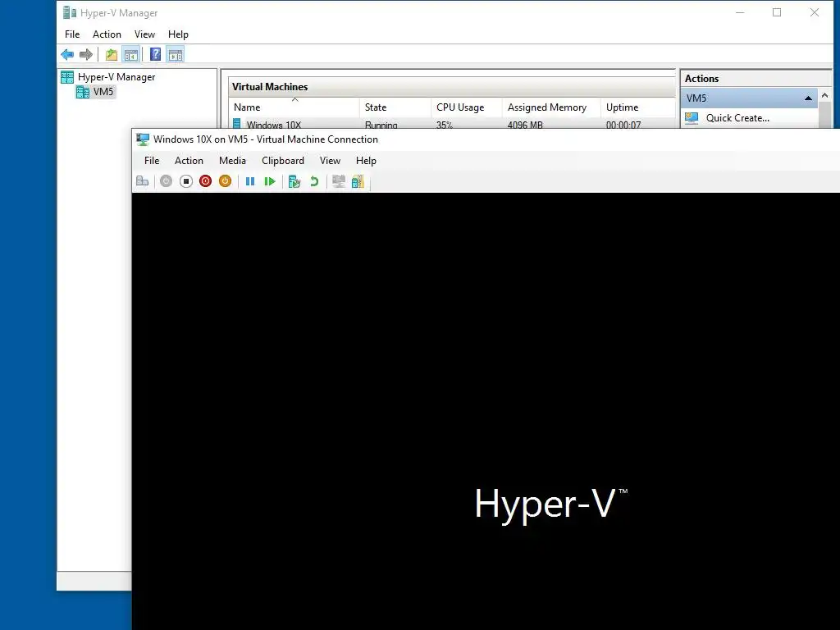Viewport: 840px width, 630px height.
Task: Click the Quick Create monitor icon
Action: pos(692,118)
